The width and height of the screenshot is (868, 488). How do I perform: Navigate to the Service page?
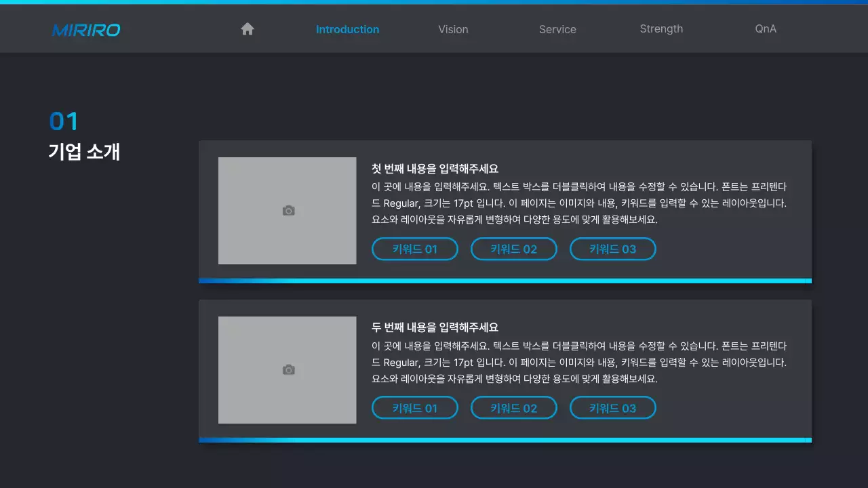(x=557, y=29)
